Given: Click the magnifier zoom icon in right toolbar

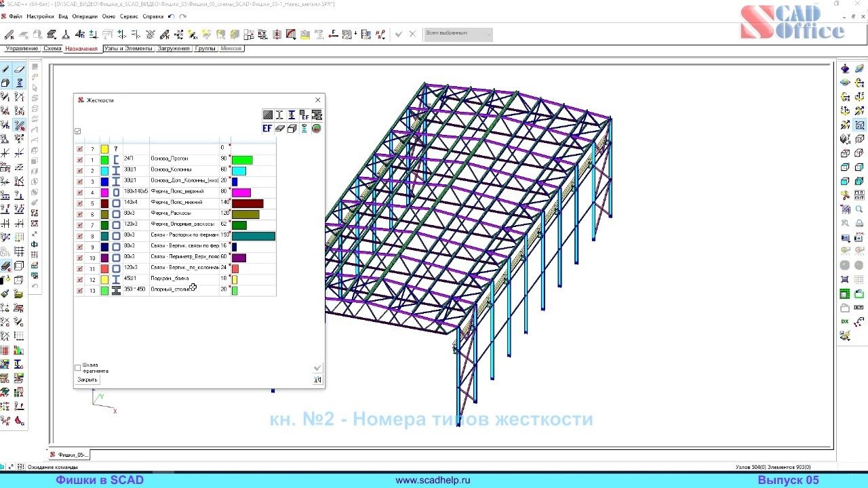Looking at the screenshot, I should [859, 210].
